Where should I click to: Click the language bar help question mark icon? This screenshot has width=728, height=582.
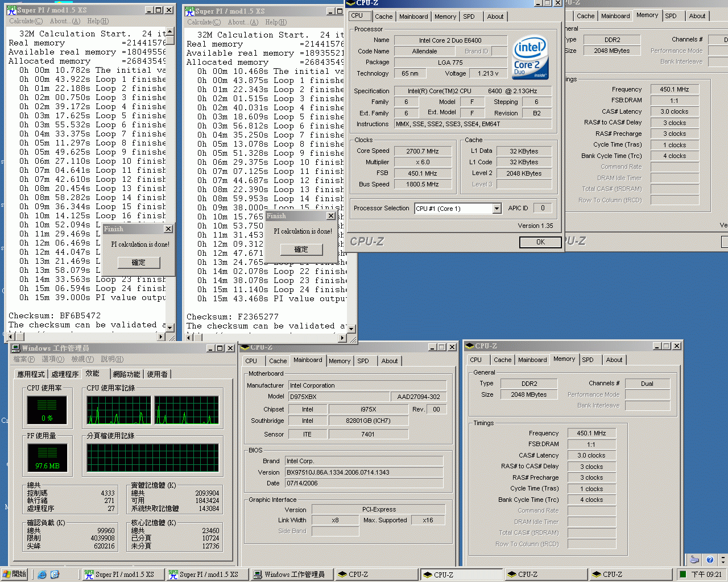(x=710, y=560)
